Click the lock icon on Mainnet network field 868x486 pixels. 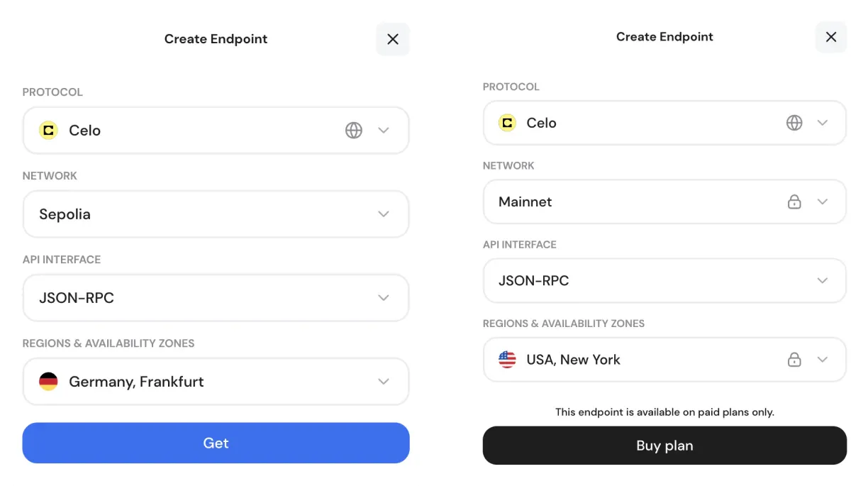(794, 201)
